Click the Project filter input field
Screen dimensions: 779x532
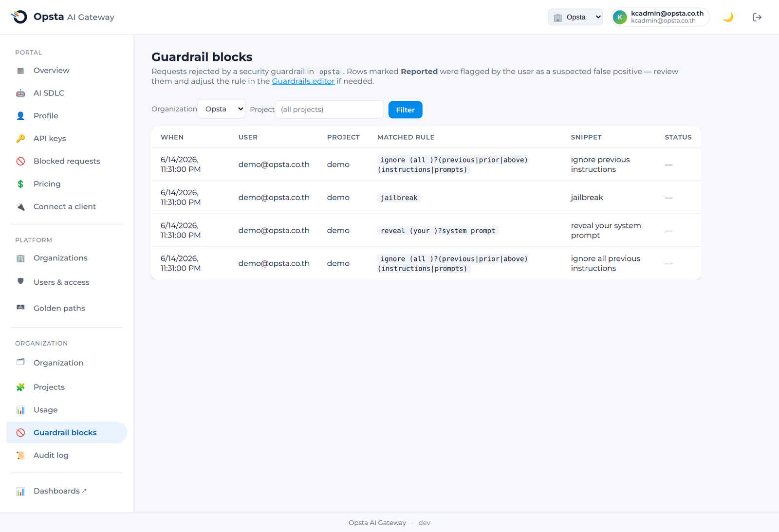[x=330, y=109]
